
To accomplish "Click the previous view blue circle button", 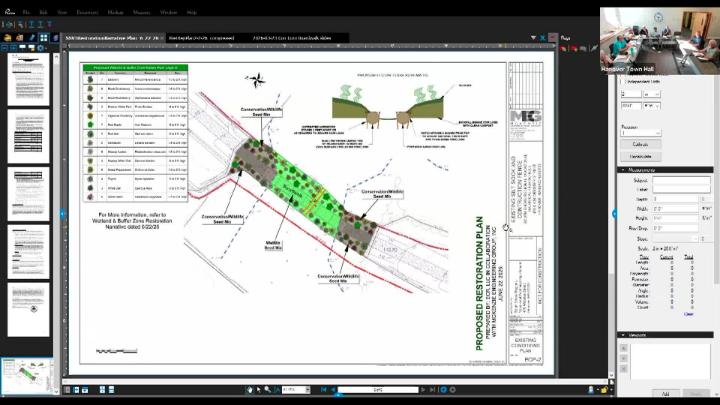I will coord(443,390).
